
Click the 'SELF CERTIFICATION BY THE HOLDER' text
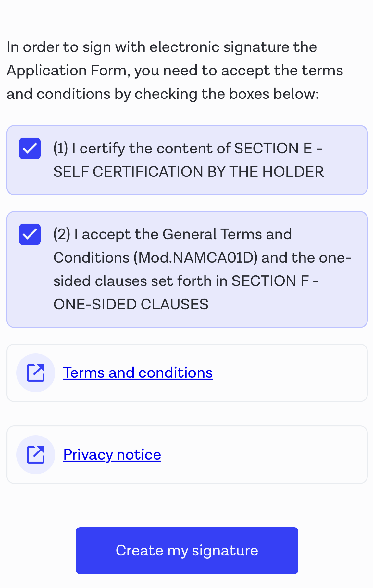pos(189,172)
